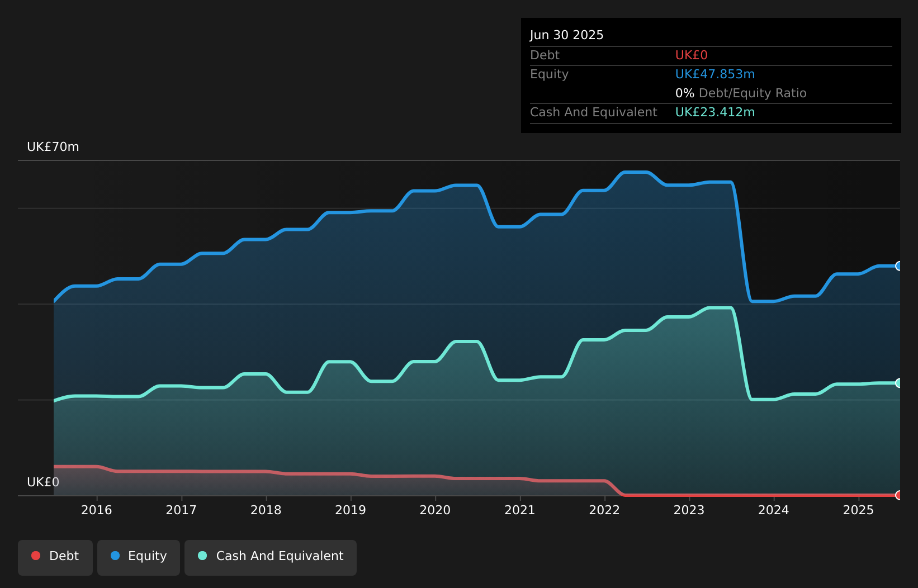Select the Equity line's end data point

[x=899, y=266]
